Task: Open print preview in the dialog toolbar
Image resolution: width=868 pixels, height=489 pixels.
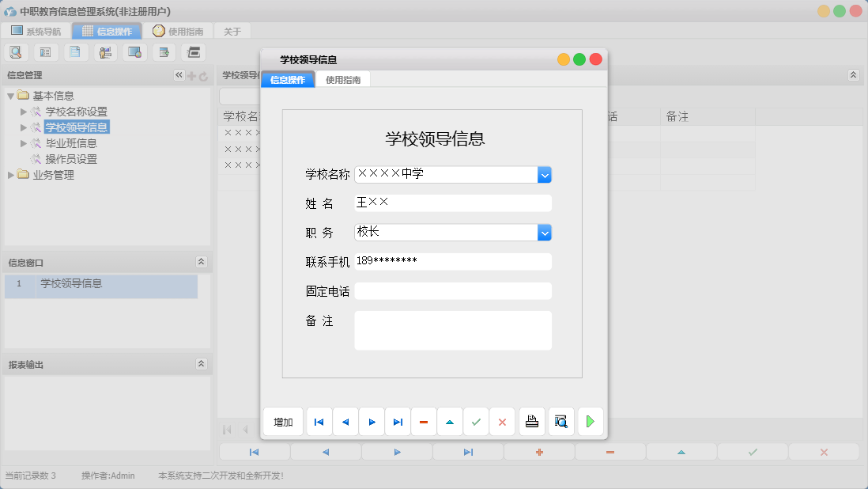Action: (x=560, y=422)
